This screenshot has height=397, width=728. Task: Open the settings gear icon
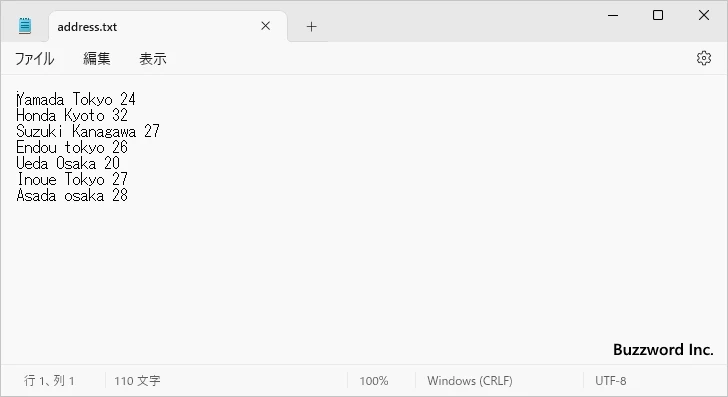pyautogui.click(x=704, y=58)
